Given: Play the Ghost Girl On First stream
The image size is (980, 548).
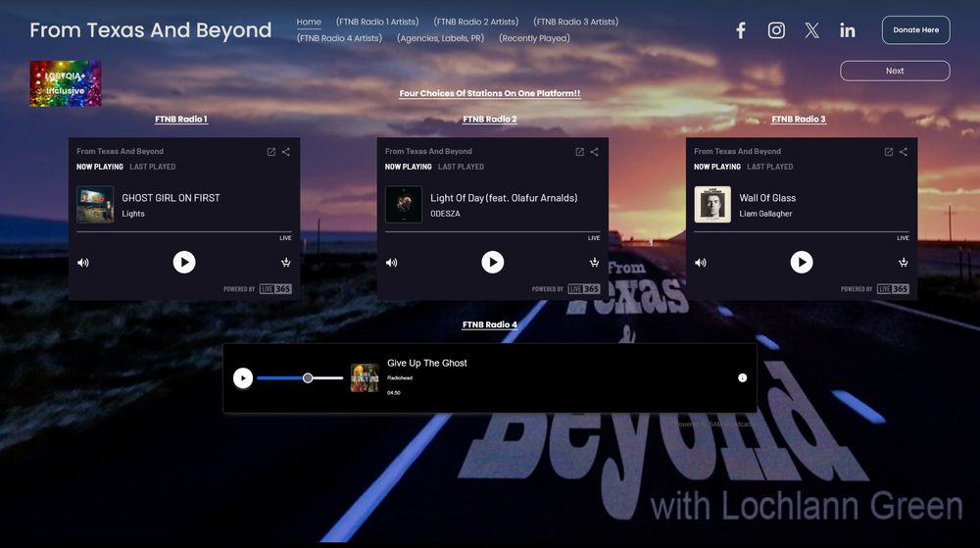Looking at the screenshot, I should click(184, 263).
